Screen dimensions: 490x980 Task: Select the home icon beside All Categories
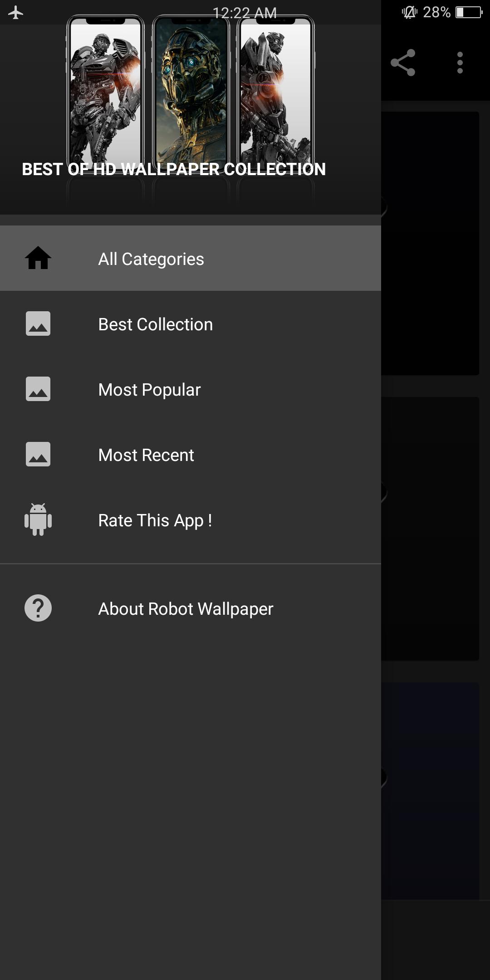(38, 258)
